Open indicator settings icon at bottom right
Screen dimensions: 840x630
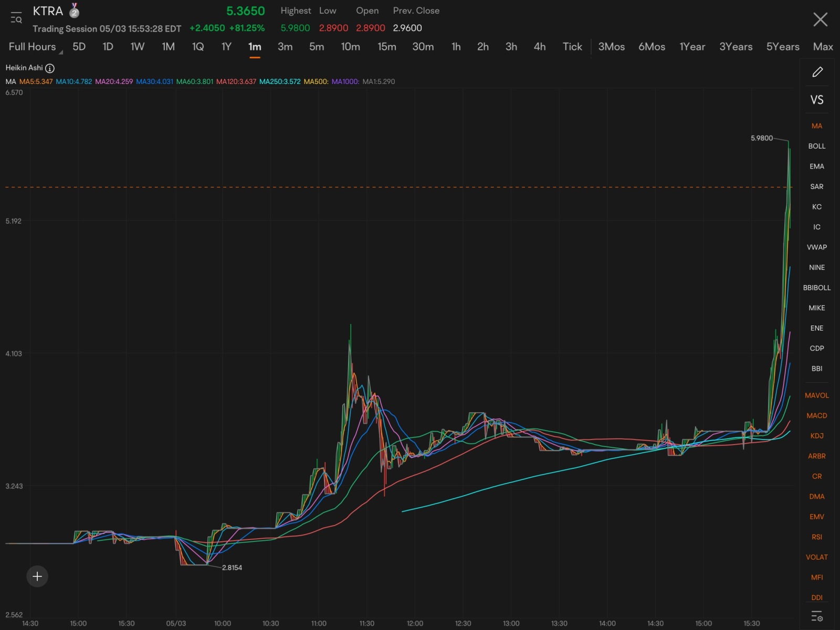click(817, 616)
